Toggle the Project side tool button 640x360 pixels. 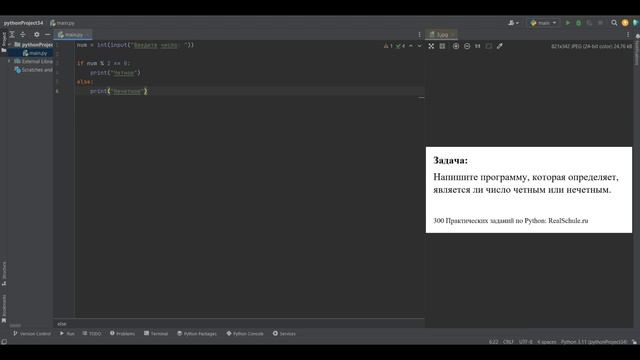[x=4, y=42]
